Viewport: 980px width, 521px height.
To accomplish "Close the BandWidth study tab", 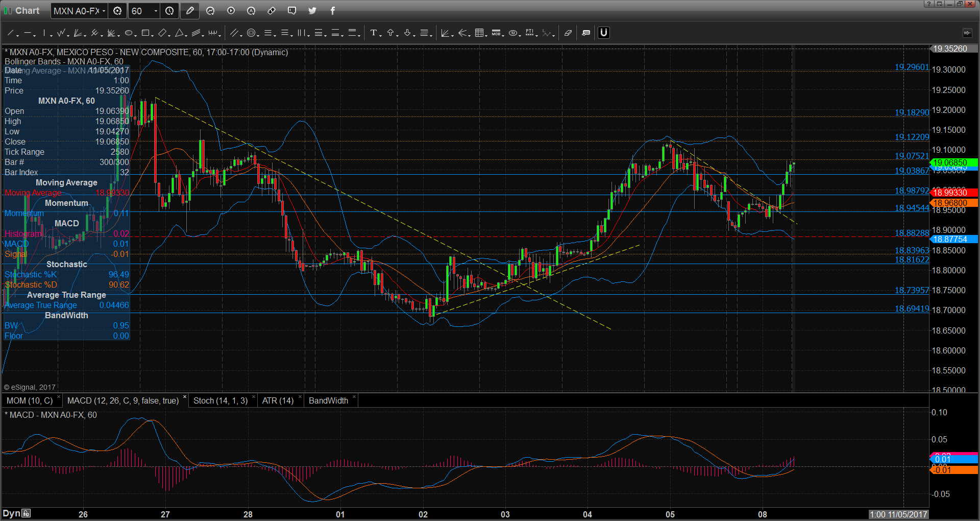I will 354,397.
